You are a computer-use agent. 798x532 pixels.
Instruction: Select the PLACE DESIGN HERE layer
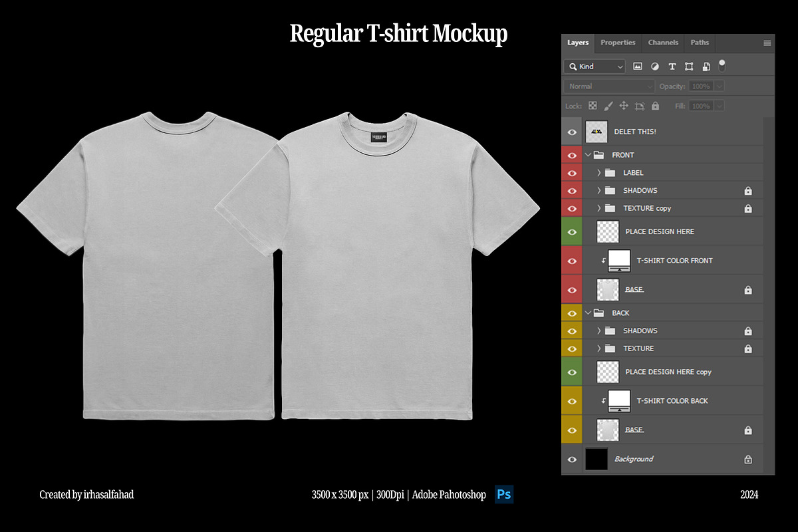coord(659,231)
